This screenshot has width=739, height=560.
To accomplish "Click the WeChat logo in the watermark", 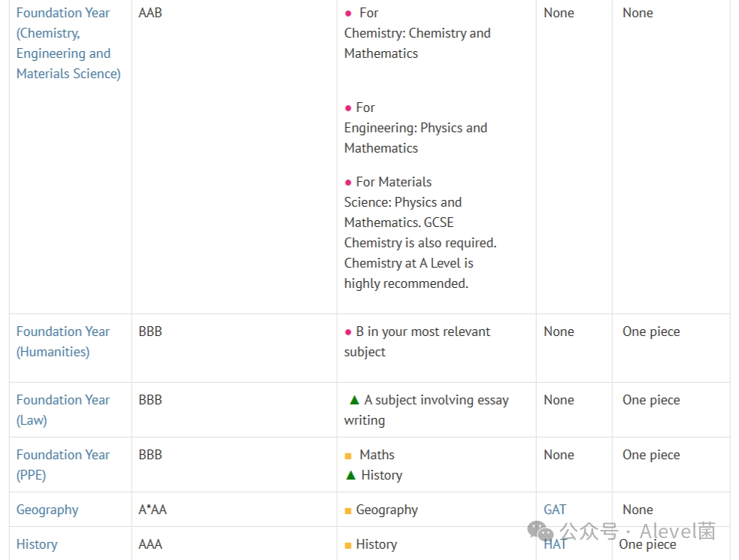I will [540, 531].
